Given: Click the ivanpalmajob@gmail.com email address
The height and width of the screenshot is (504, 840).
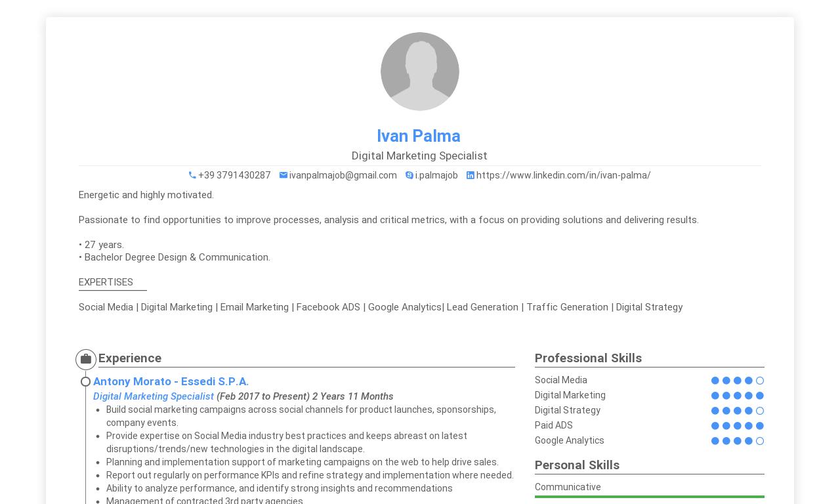Looking at the screenshot, I should pos(343,175).
